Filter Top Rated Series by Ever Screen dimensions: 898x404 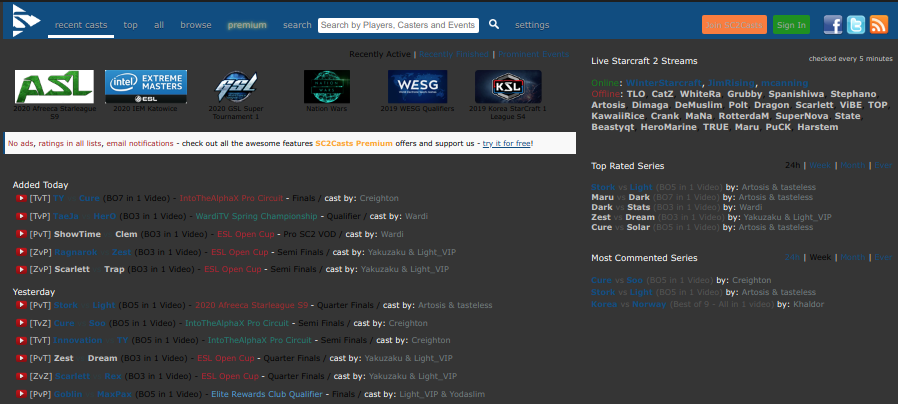point(883,165)
